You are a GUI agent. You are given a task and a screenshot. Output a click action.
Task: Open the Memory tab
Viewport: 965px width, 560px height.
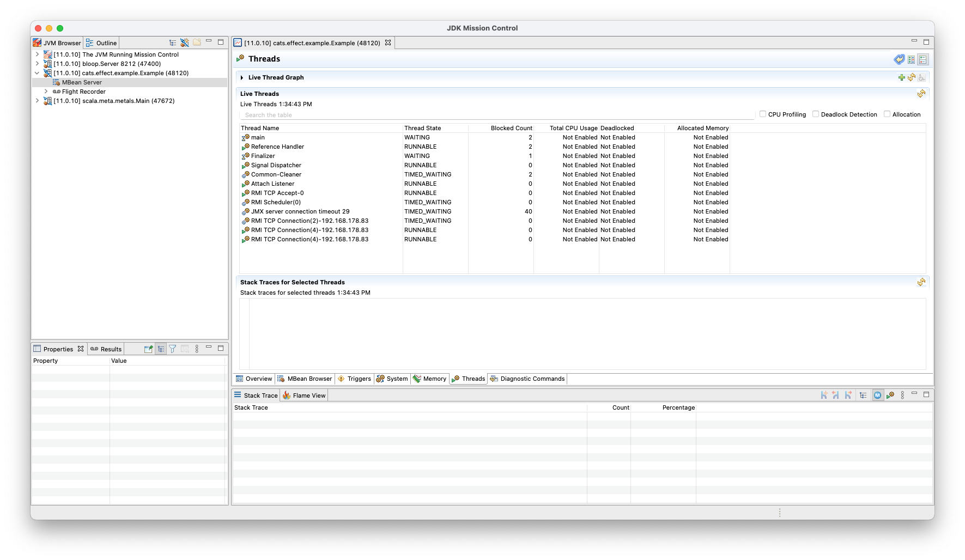pos(430,379)
